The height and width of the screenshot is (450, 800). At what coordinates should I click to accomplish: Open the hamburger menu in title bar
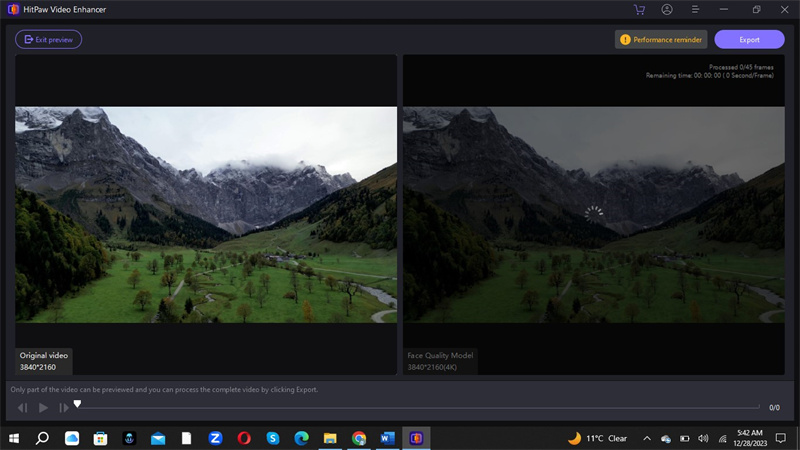[x=695, y=10]
